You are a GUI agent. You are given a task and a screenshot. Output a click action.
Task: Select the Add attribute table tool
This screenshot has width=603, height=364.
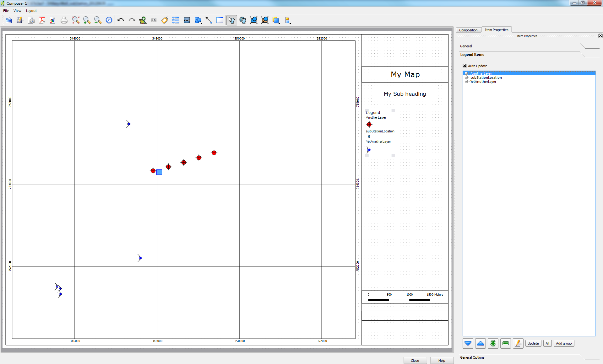pos(220,20)
